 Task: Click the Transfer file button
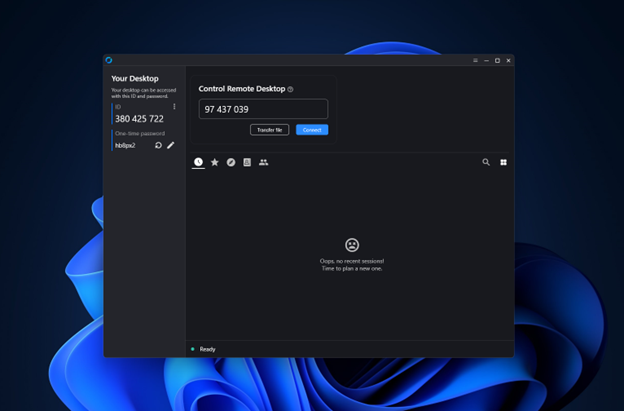coord(269,130)
